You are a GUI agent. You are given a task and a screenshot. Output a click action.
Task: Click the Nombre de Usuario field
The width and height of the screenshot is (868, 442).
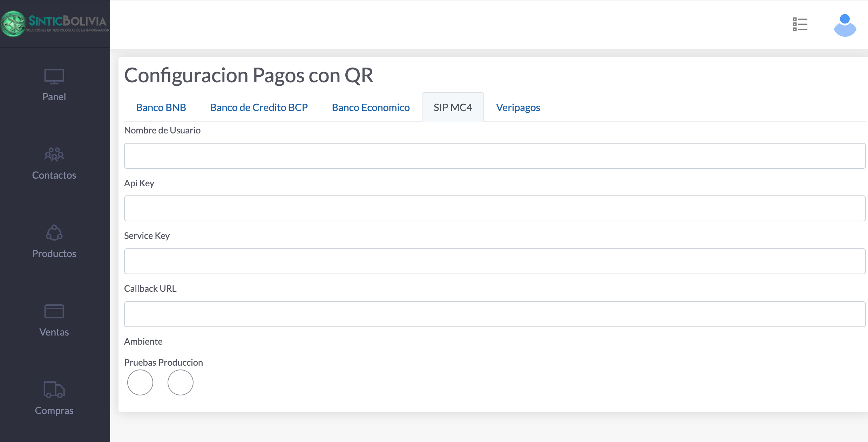[495, 156]
